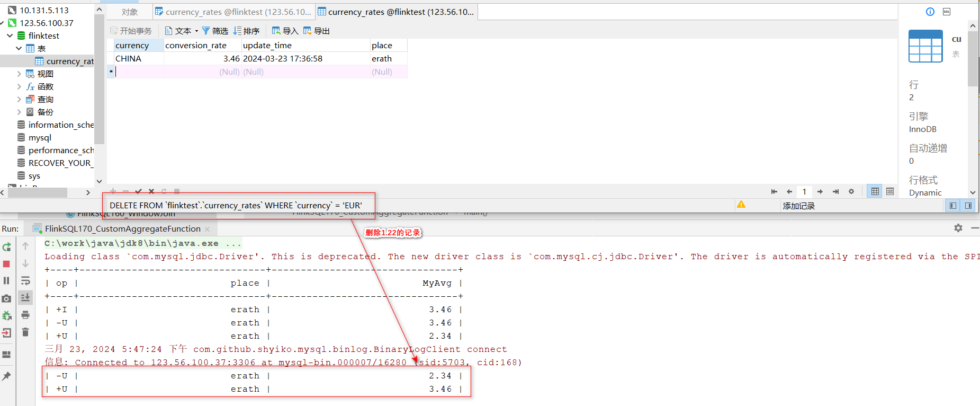The image size is (980, 406).
Task: Click the page number 1 field
Action: (804, 191)
